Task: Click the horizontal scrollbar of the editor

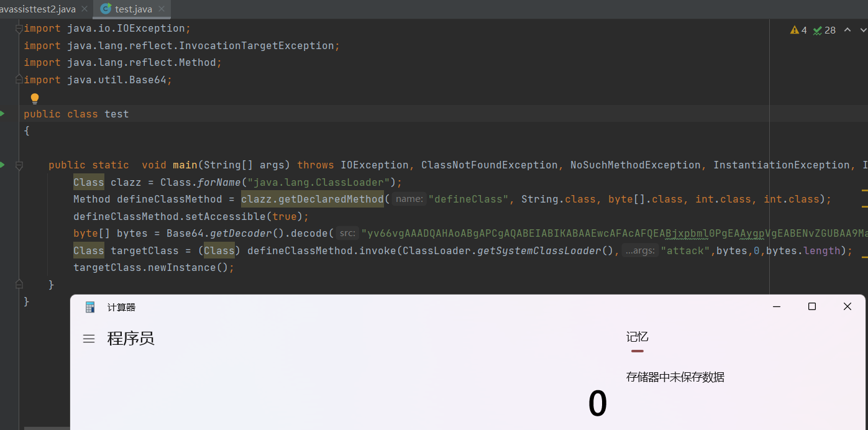Action: (47, 428)
